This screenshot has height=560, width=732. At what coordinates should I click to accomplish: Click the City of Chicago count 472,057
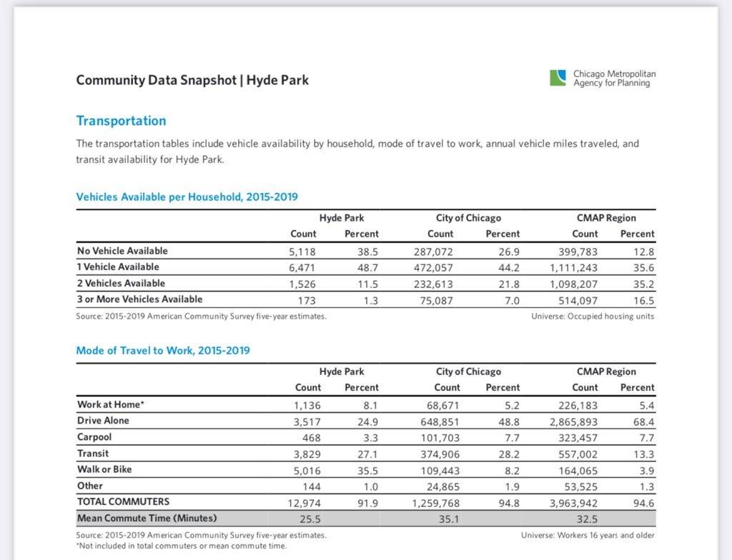tap(433, 268)
